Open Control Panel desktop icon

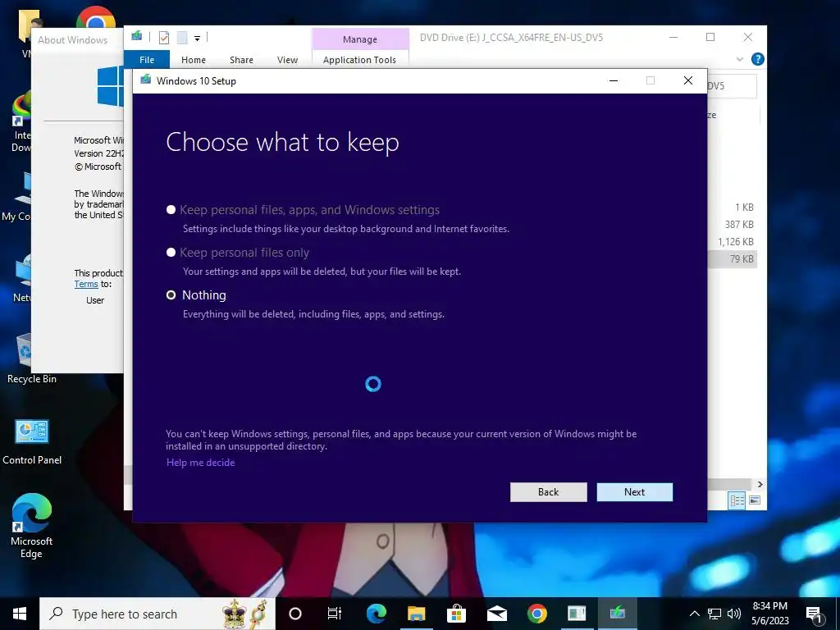pos(32,442)
